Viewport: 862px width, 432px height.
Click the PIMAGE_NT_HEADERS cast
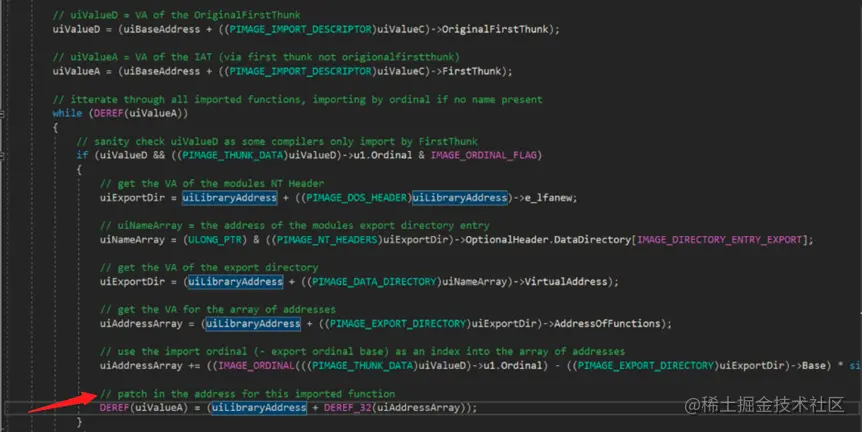(x=327, y=240)
